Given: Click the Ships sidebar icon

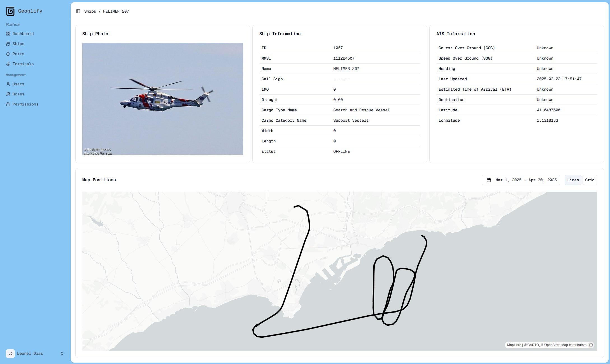Looking at the screenshot, I should pyautogui.click(x=8, y=44).
